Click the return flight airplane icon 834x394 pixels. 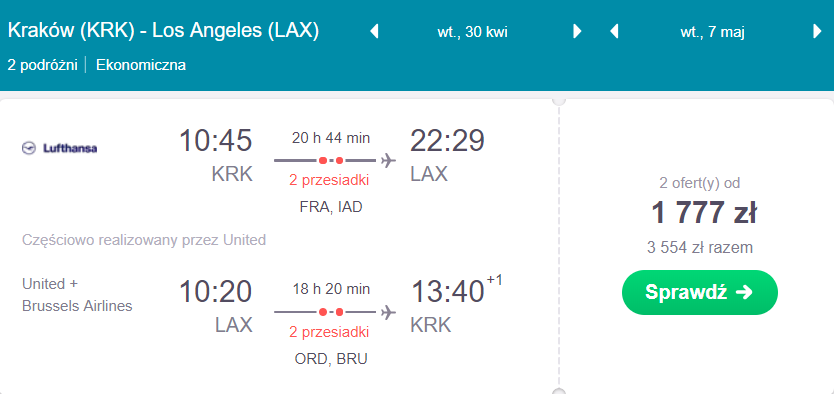(x=389, y=312)
